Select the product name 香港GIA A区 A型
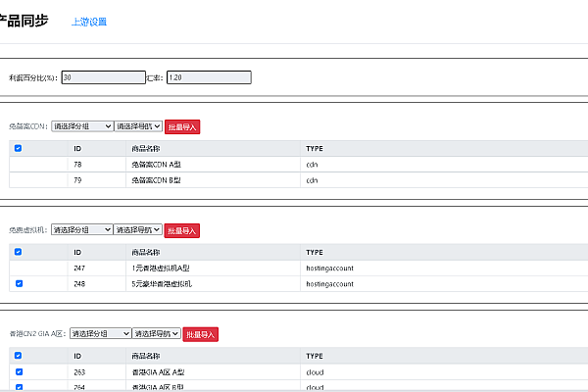 [158, 372]
